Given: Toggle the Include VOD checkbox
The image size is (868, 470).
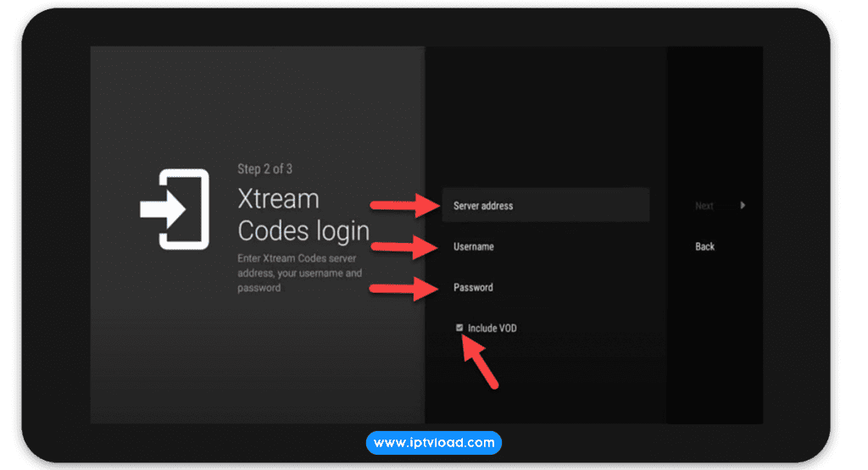Looking at the screenshot, I should click(x=459, y=328).
